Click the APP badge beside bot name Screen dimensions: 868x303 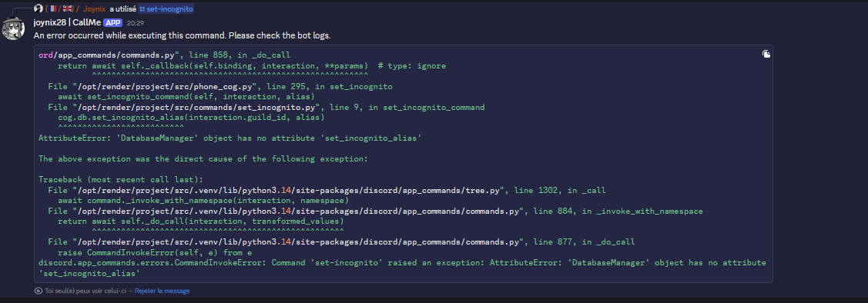pyautogui.click(x=112, y=22)
